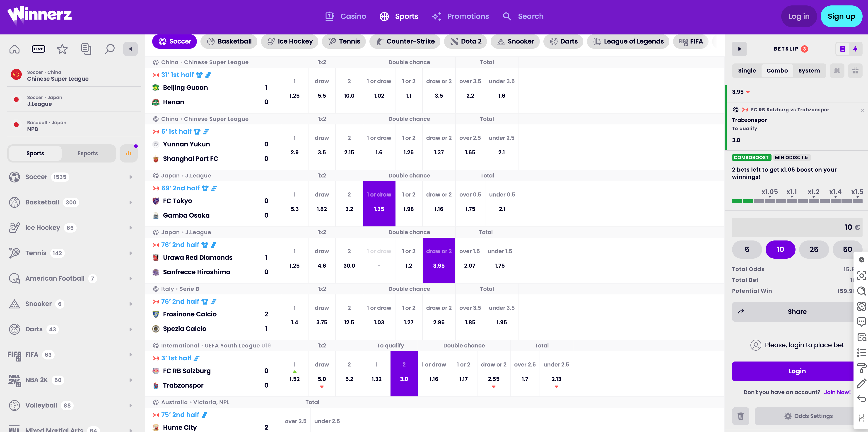This screenshot has width=868, height=432.
Task: Toggle FC Tokyo '1 or draw' 1.35 odds
Action: (379, 204)
